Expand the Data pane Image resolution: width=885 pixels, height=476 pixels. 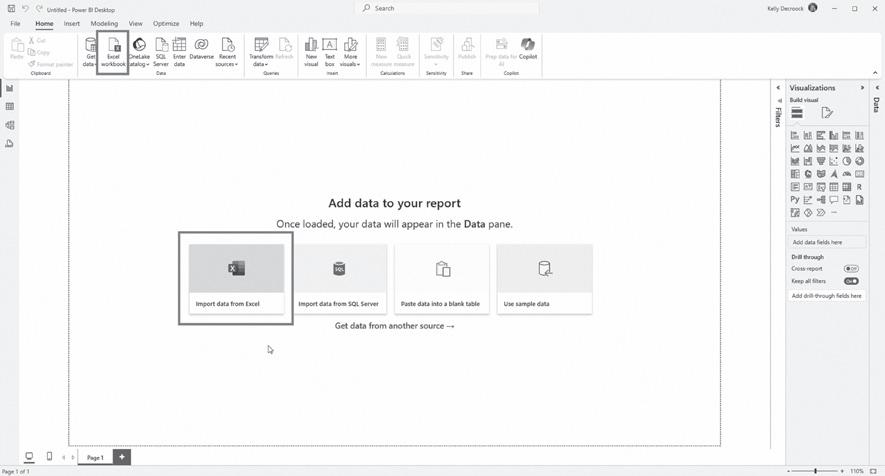pyautogui.click(x=877, y=88)
